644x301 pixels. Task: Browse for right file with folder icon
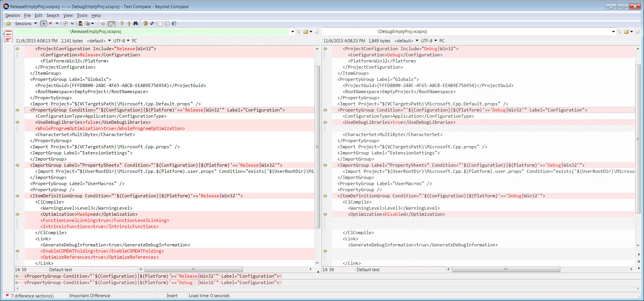[x=626, y=32]
